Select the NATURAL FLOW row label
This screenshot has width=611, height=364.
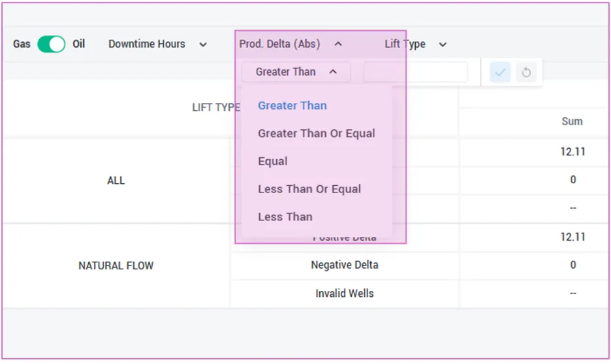[x=116, y=265]
